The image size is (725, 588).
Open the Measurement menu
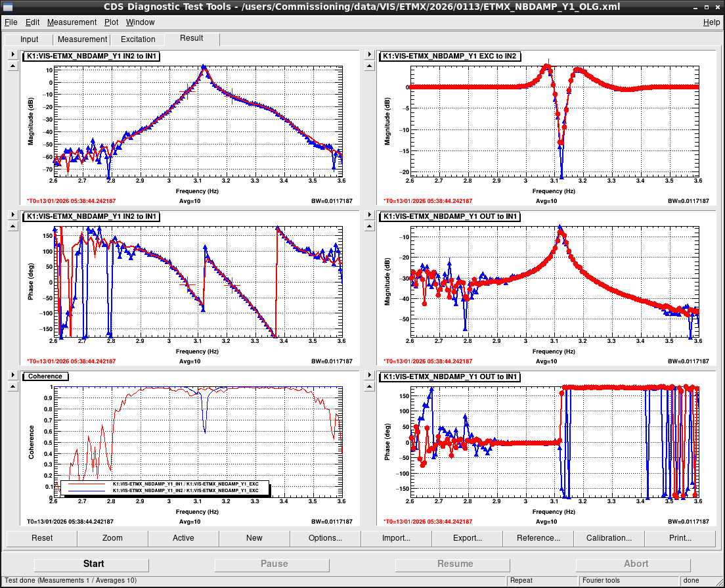pos(72,22)
